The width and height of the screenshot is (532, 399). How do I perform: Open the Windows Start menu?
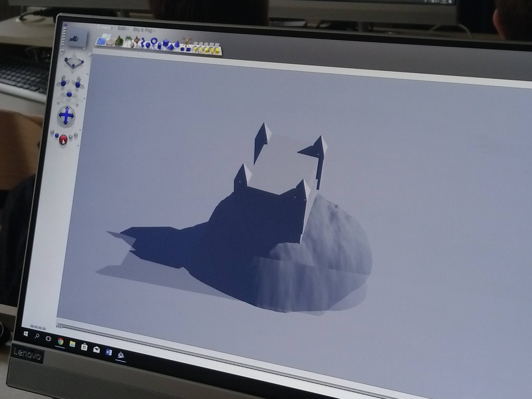pos(26,334)
